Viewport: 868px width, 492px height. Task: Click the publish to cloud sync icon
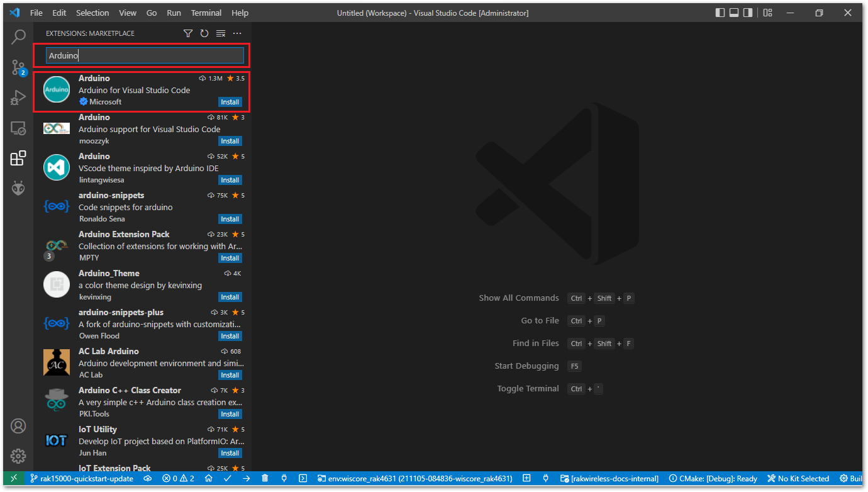148,478
